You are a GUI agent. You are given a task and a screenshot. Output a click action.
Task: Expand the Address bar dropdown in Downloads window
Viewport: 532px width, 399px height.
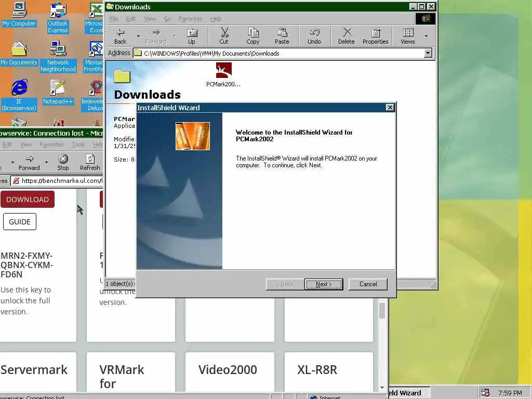428,53
